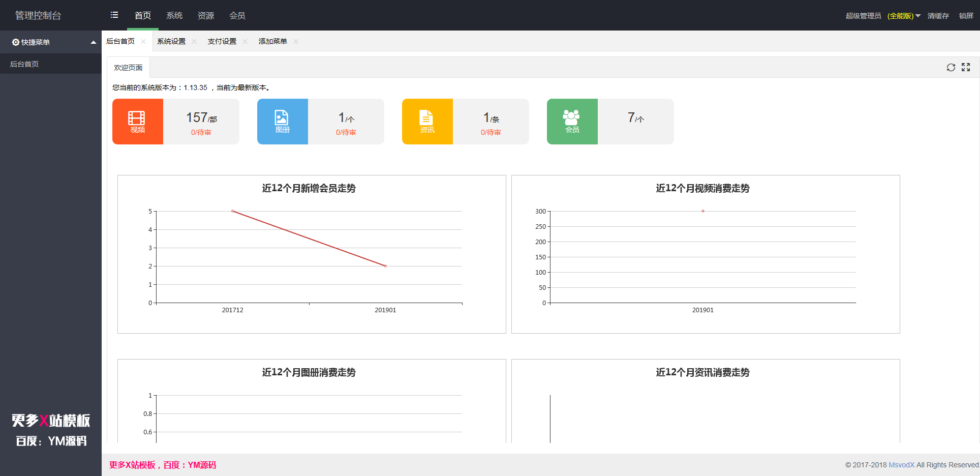
Task: Open the 系统 top menu
Action: 174,16
